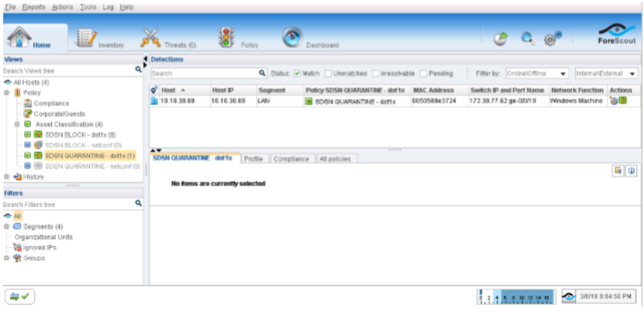Select SDSN BLOCK - netconf (0) policy
This screenshot has height=312, width=644.
click(x=83, y=145)
